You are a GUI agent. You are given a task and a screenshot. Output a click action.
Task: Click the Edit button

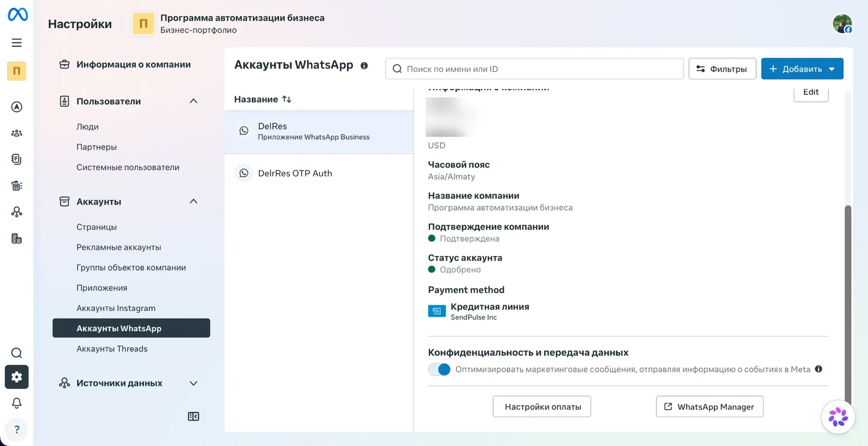811,93
